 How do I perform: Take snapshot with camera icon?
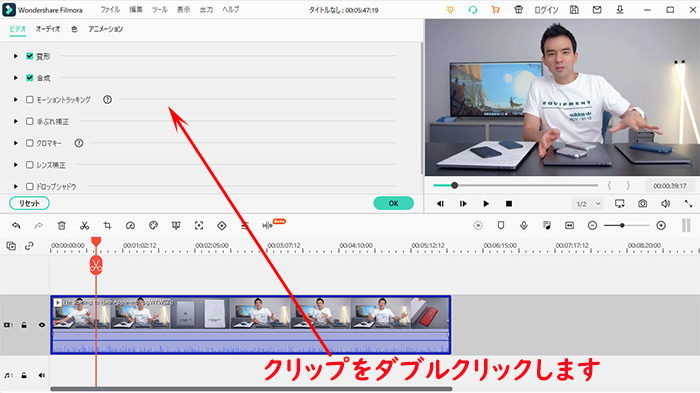pyautogui.click(x=642, y=204)
